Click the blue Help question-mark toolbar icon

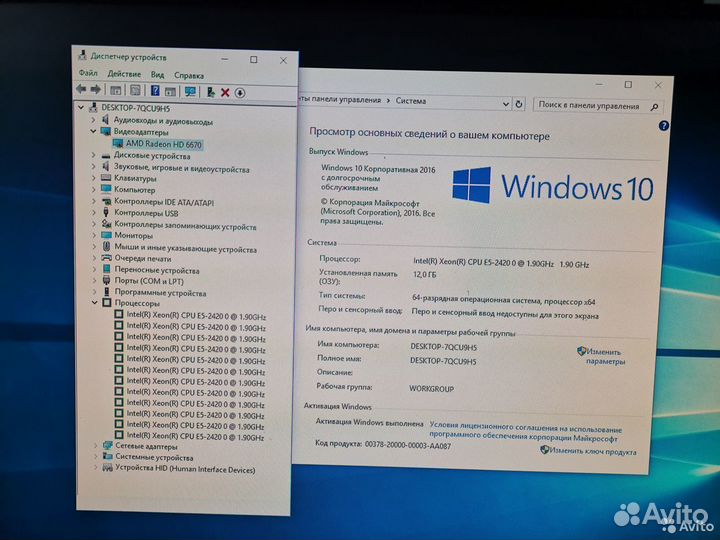click(x=155, y=91)
